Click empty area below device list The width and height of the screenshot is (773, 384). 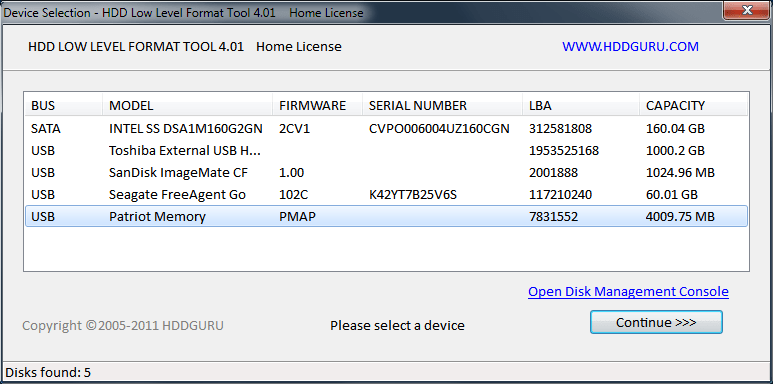click(x=386, y=249)
